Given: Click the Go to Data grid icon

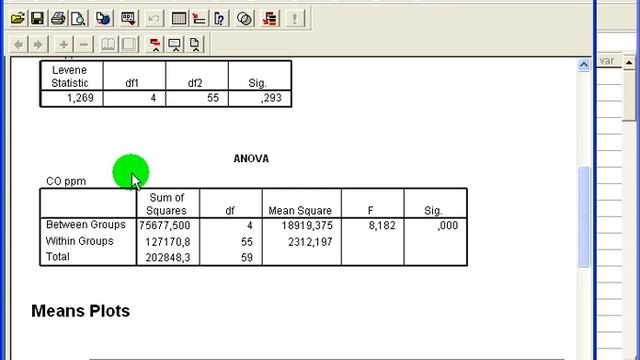Looking at the screenshot, I should (179, 18).
